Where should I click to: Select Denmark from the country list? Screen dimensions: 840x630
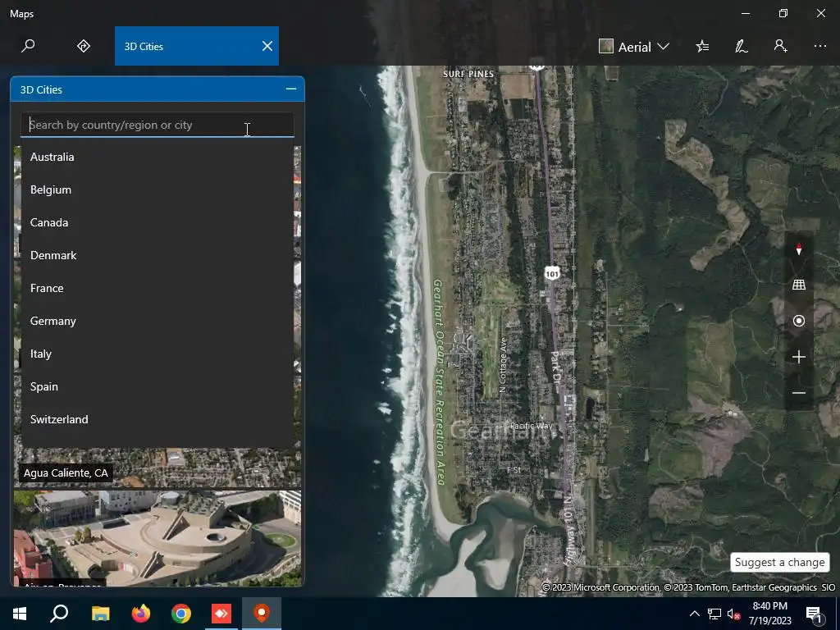pos(157,255)
